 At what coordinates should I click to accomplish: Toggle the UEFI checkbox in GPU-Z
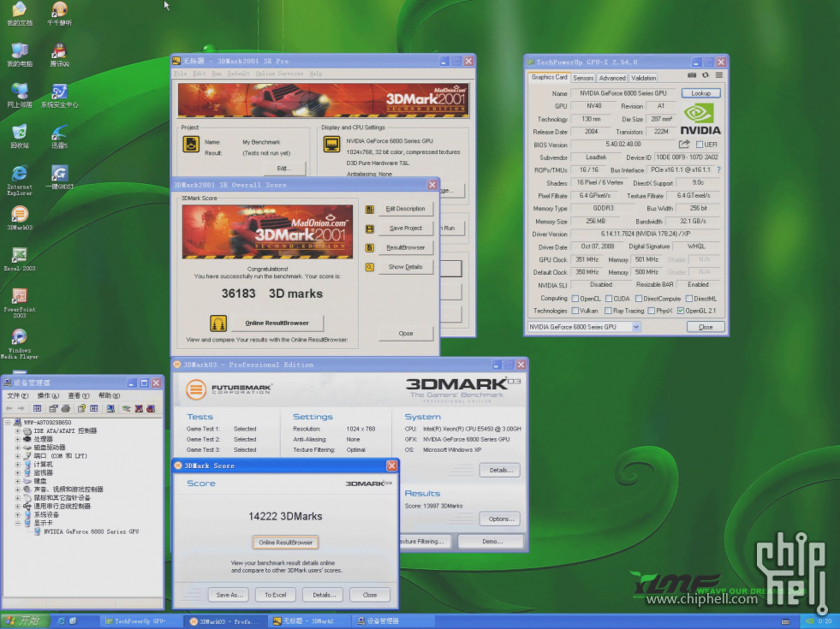[x=699, y=145]
